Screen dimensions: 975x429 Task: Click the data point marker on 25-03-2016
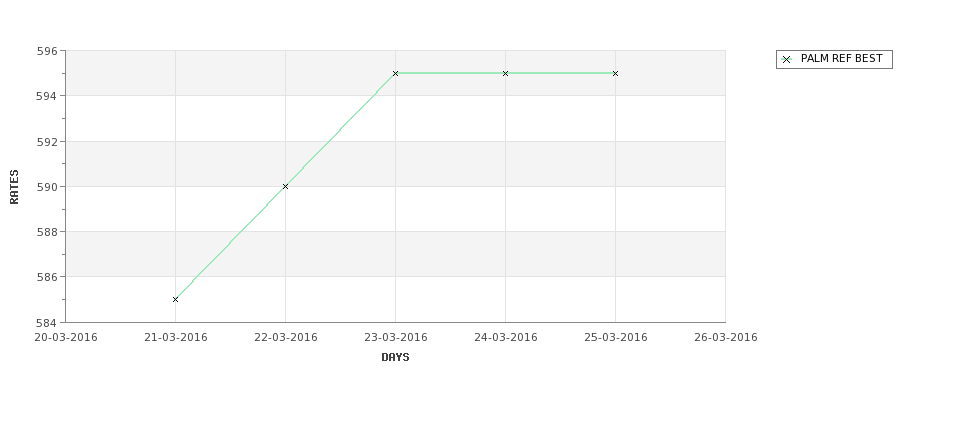pyautogui.click(x=616, y=73)
